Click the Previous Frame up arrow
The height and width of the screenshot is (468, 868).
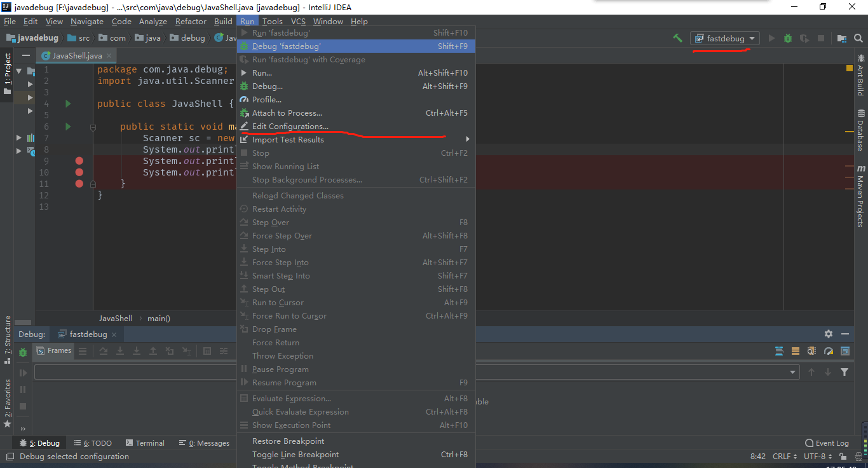[811, 372]
